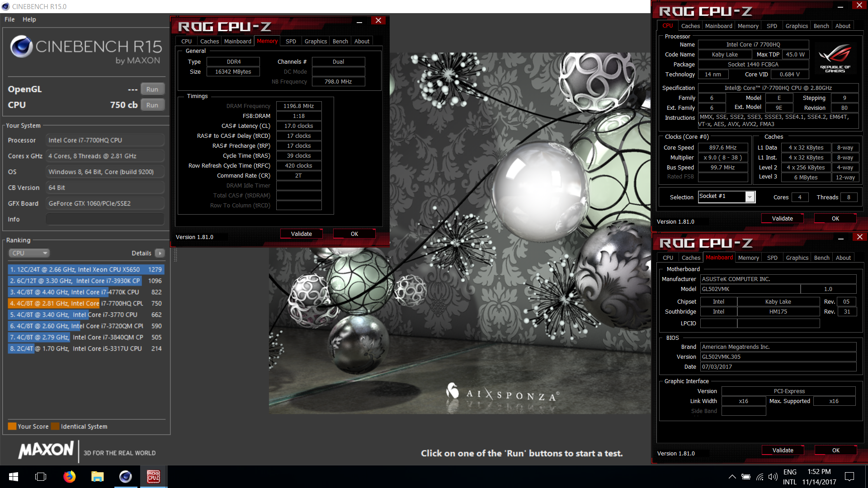Select ranking row Core i7-3770
Image resolution: width=868 pixels, height=488 pixels.
pos(86,314)
